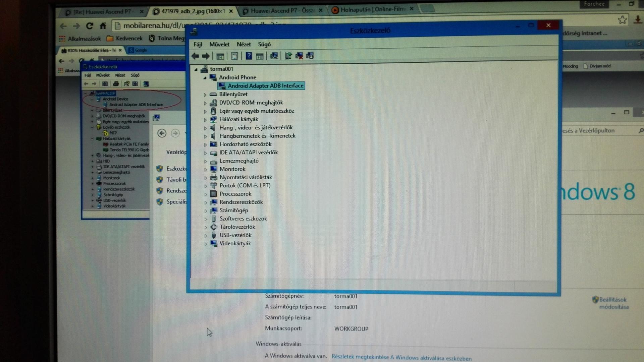The width and height of the screenshot is (644, 362).
Task: Click the Back arrow in Eszközkezelő toolbar
Action: pos(195,56)
